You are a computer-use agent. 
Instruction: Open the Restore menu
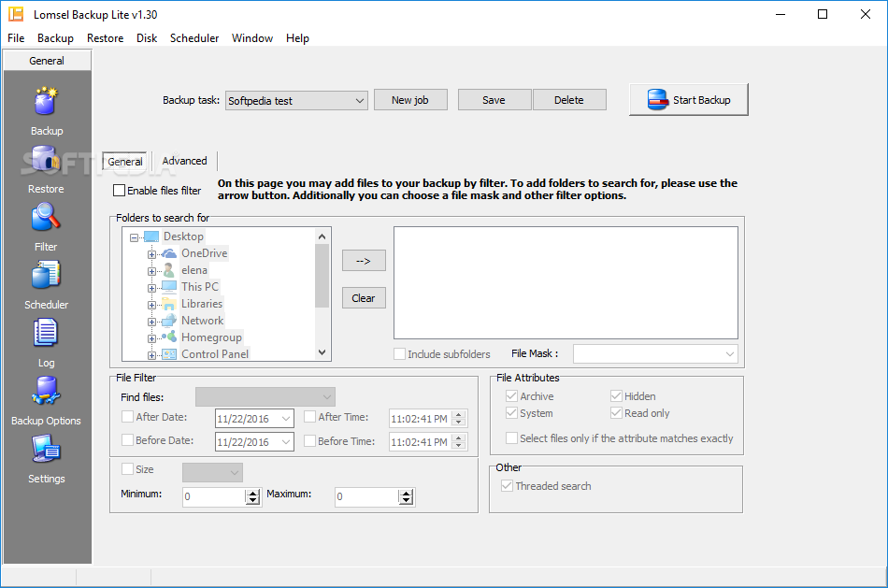coord(106,38)
